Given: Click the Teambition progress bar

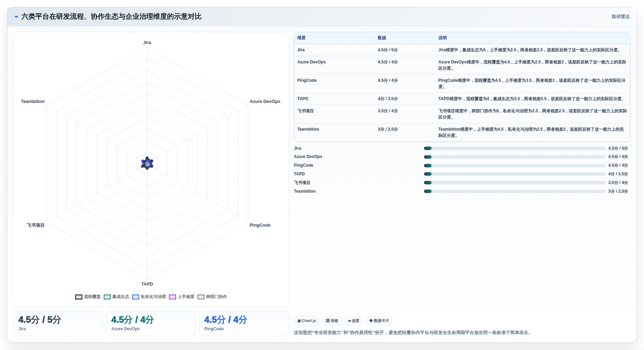Looking at the screenshot, I should click(514, 191).
